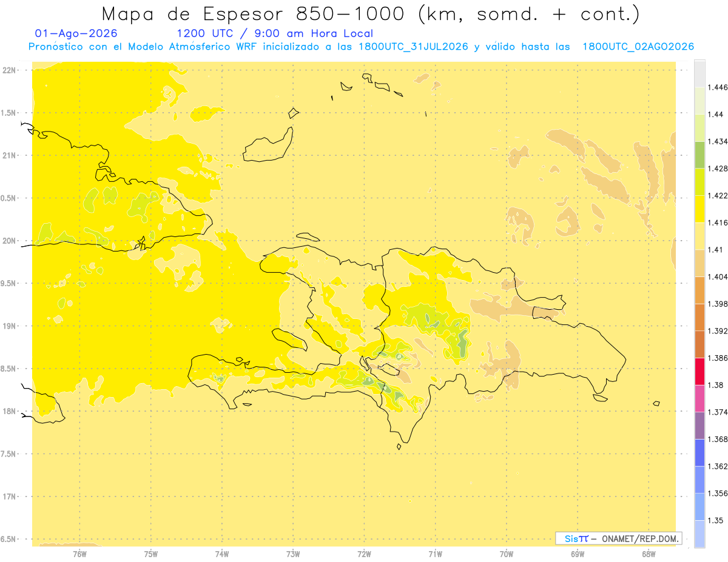This screenshot has height=562, width=728.
Task: Click the '19N' latitude axis label
Action: [8, 326]
